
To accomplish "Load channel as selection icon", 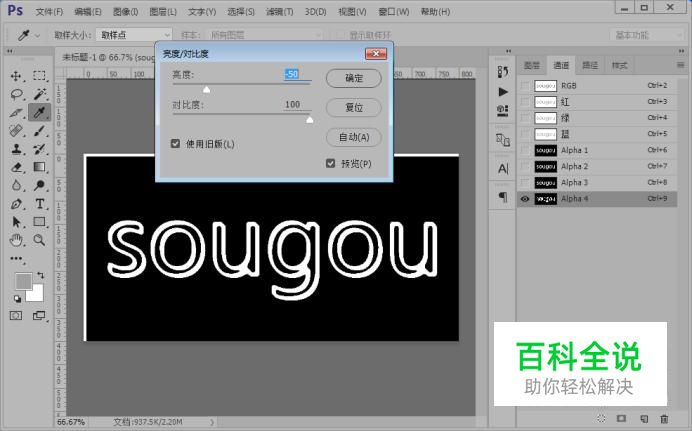I will tap(601, 418).
